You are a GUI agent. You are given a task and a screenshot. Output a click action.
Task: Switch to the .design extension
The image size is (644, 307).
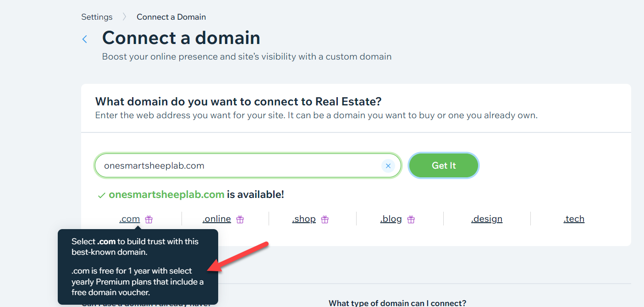(487, 219)
